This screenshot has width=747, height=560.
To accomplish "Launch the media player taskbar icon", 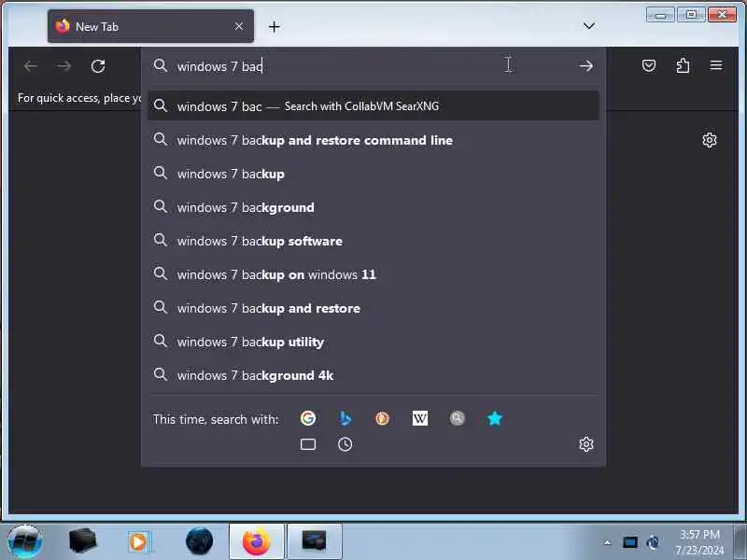I will pyautogui.click(x=138, y=541).
